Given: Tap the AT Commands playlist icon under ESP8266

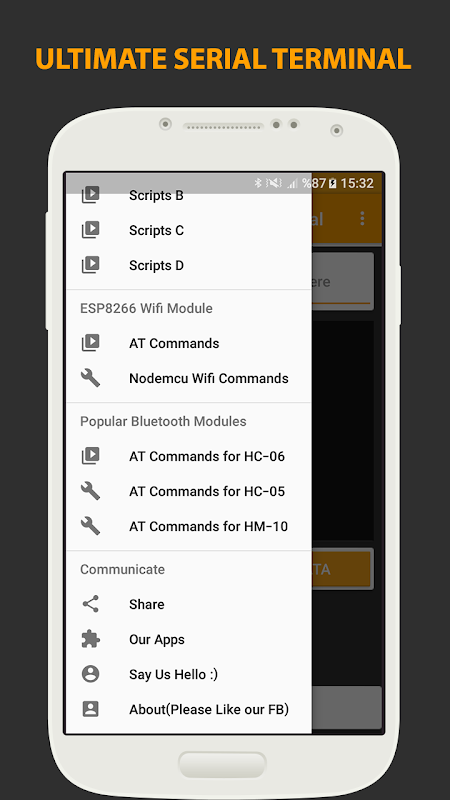Looking at the screenshot, I should (90, 343).
